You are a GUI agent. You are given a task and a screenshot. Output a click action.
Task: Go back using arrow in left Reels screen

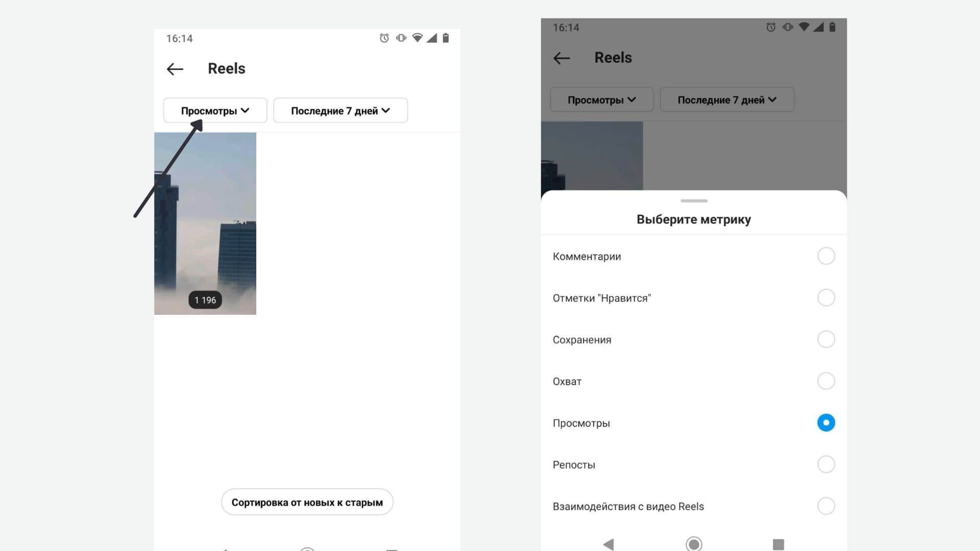click(175, 69)
